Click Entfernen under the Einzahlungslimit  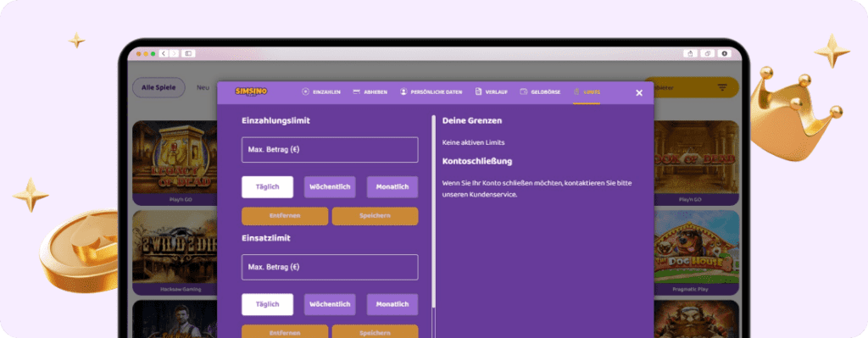285,216
